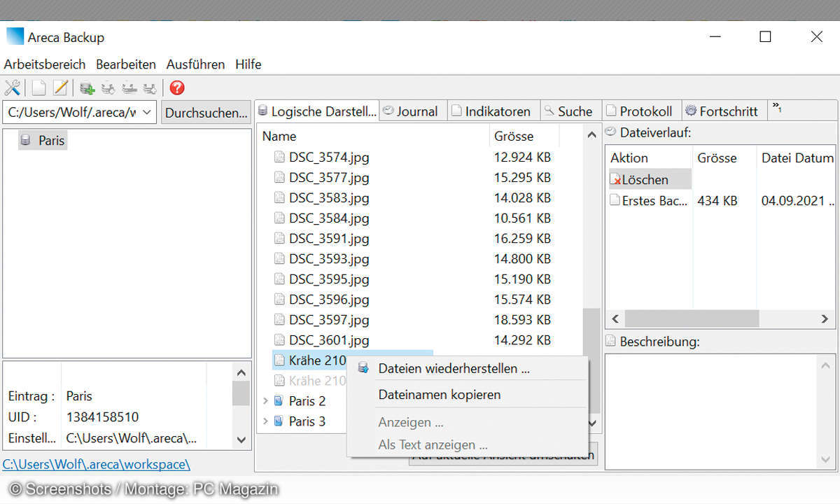This screenshot has height=504, width=840.
Task: Select the Paris target in left tree
Action: [51, 140]
